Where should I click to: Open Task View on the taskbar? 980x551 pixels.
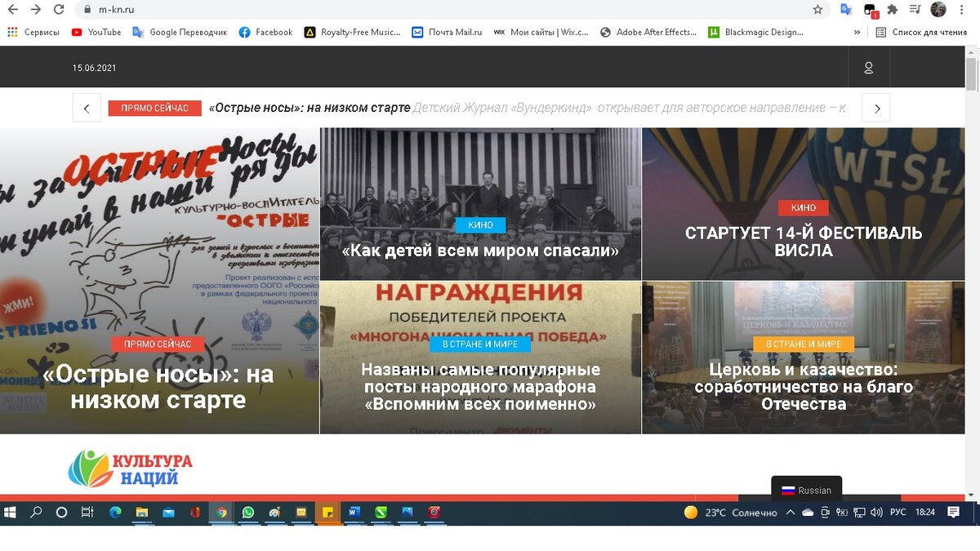87,513
